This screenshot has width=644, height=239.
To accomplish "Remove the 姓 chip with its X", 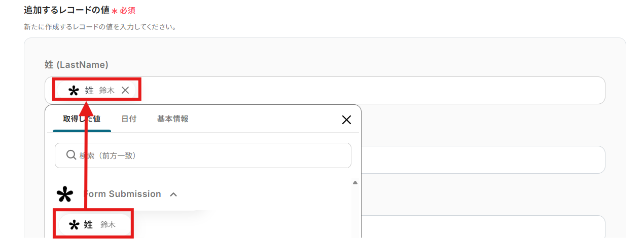I will tap(125, 90).
